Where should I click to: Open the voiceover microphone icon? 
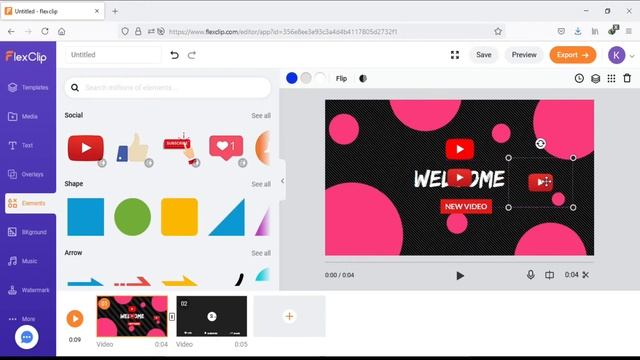(530, 275)
